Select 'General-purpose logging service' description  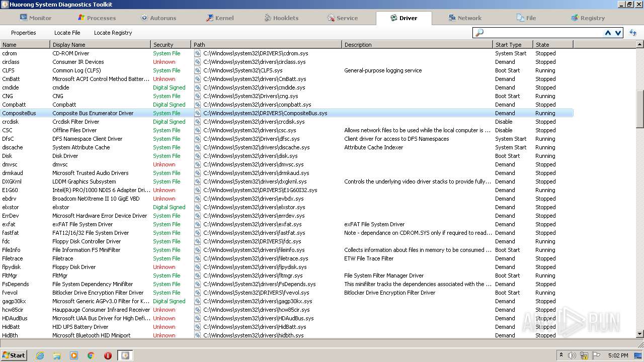[x=383, y=70]
